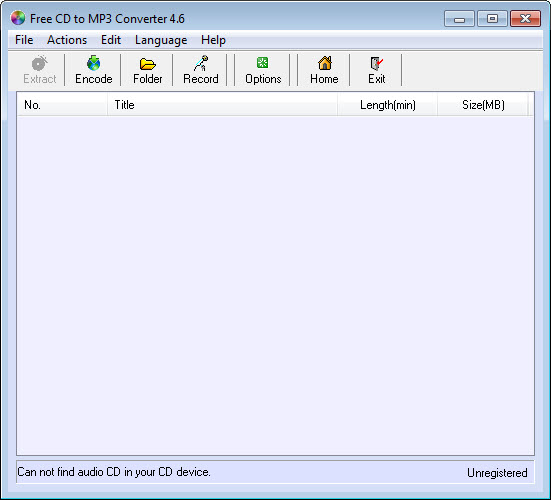The image size is (551, 500).
Task: Open the Actions menu
Action: point(67,40)
